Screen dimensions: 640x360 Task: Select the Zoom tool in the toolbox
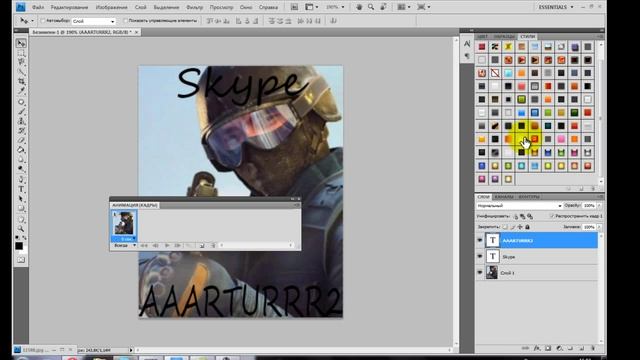(21, 229)
